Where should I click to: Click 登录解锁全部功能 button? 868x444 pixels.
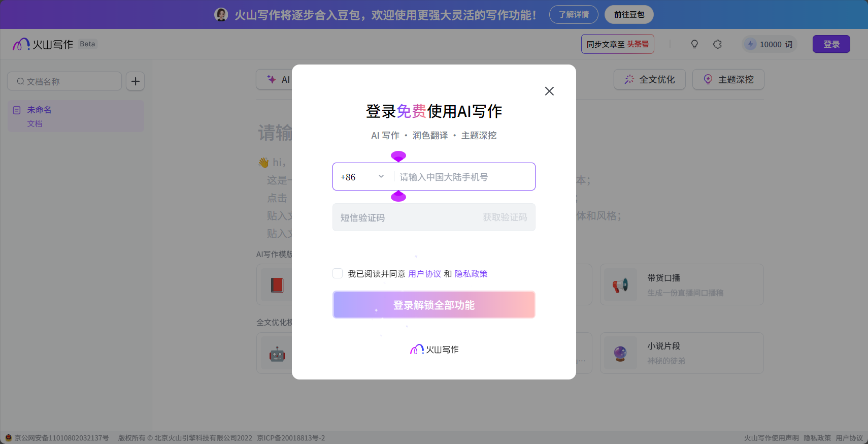pyautogui.click(x=434, y=305)
